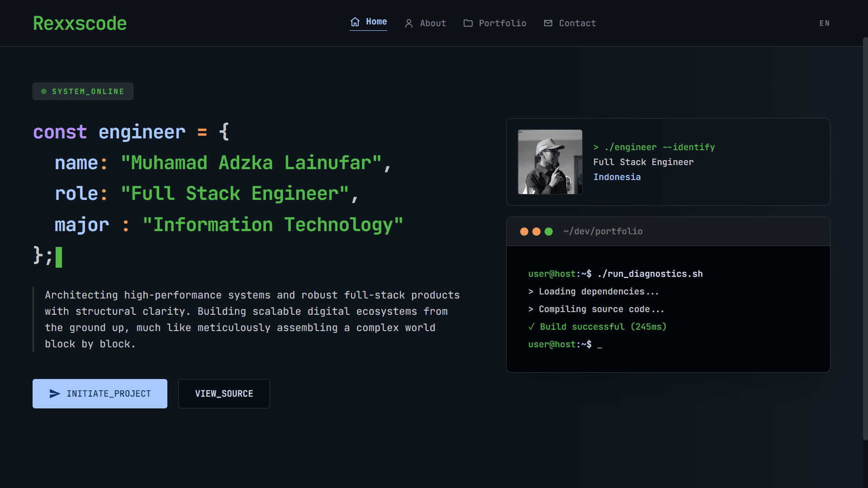Click the blinking green cursor block
Image resolution: width=868 pixels, height=488 pixels.
click(59, 257)
